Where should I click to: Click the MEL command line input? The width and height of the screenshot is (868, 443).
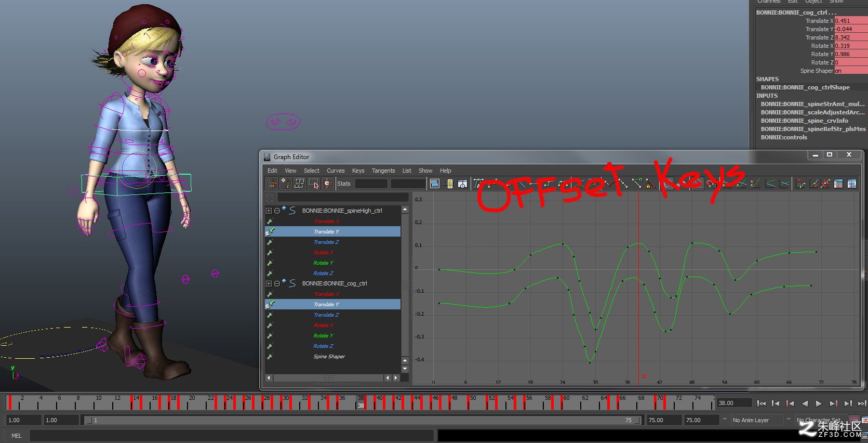point(232,436)
